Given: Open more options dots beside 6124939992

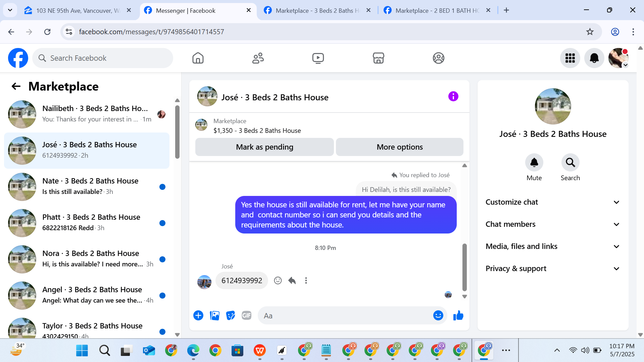Looking at the screenshot, I should click(306, 280).
